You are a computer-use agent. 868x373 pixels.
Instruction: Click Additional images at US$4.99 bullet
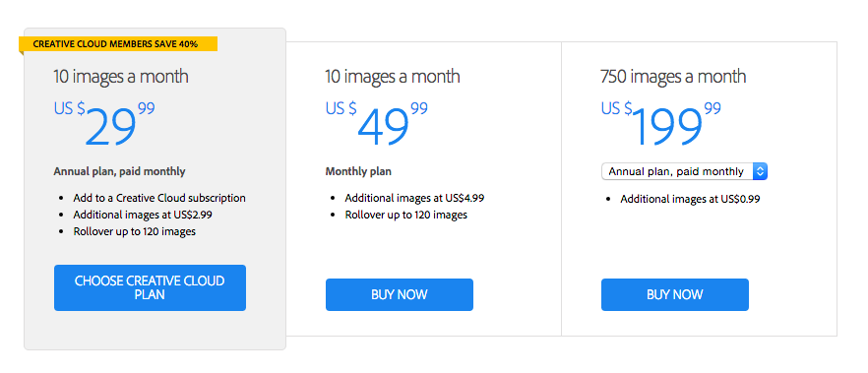[x=414, y=198]
